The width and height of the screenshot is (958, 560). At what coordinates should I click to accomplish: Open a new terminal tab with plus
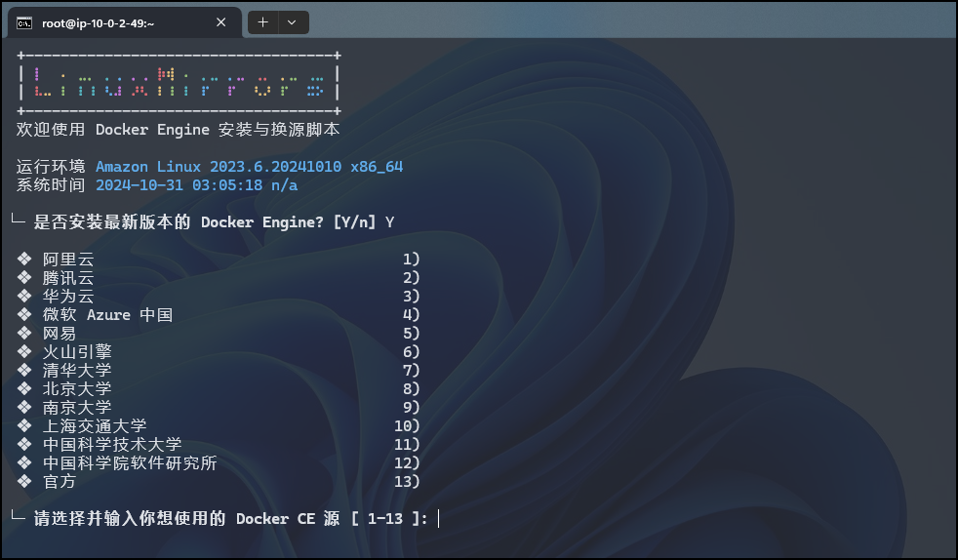tap(262, 22)
